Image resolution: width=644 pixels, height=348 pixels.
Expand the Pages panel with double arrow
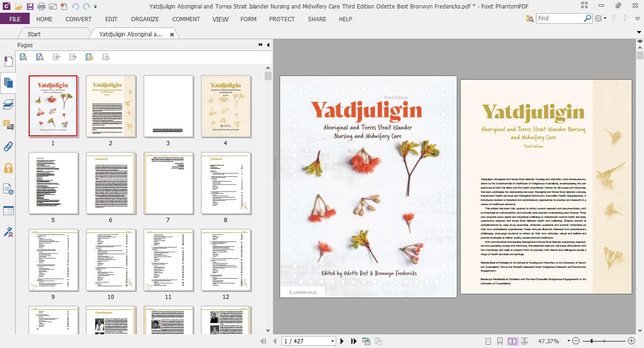click(x=261, y=45)
